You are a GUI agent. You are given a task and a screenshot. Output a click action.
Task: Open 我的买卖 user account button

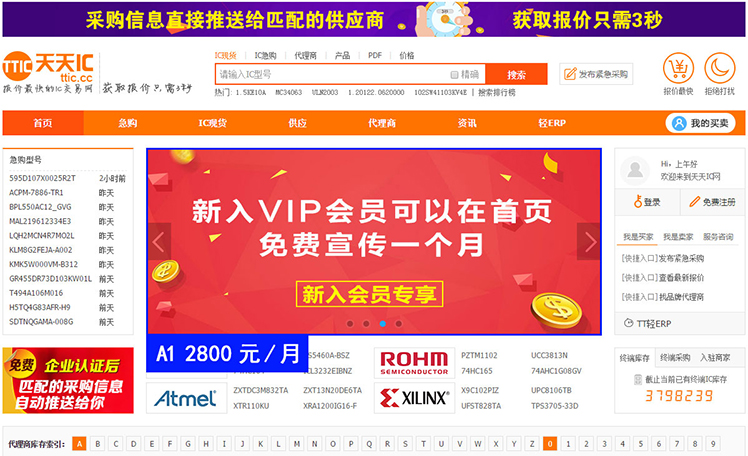700,124
